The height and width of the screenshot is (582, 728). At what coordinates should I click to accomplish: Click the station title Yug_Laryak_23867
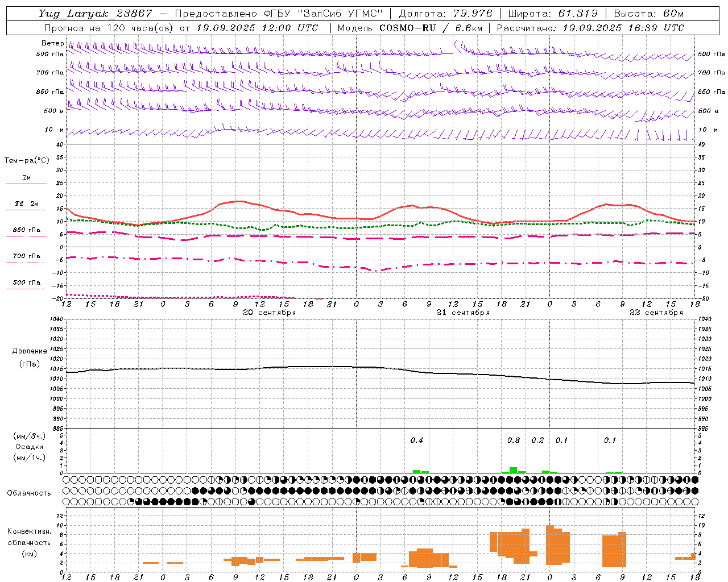tap(96, 14)
